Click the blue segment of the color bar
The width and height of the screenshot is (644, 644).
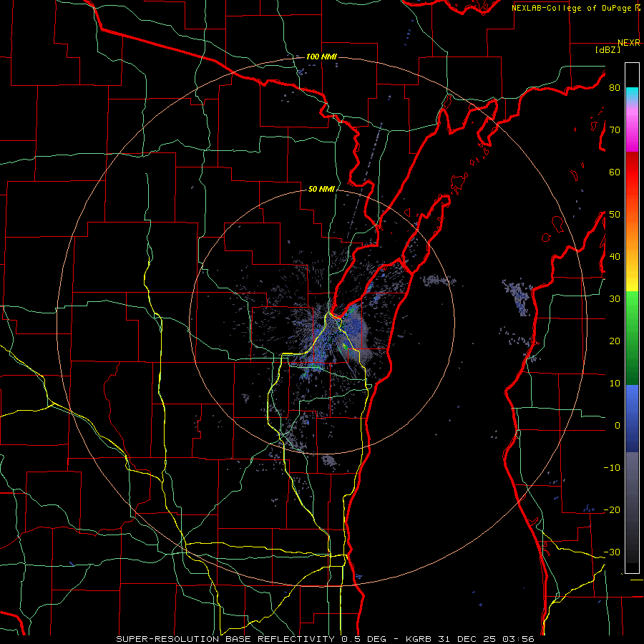tap(632, 418)
